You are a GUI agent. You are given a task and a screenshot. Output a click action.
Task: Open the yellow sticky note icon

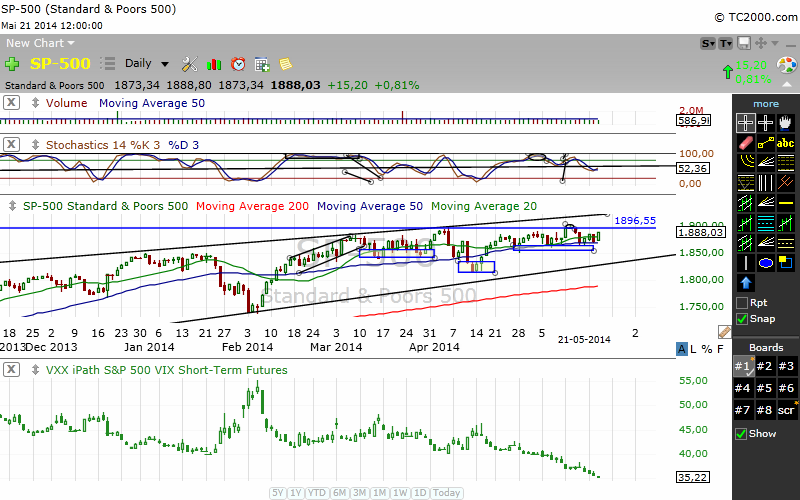click(286, 64)
